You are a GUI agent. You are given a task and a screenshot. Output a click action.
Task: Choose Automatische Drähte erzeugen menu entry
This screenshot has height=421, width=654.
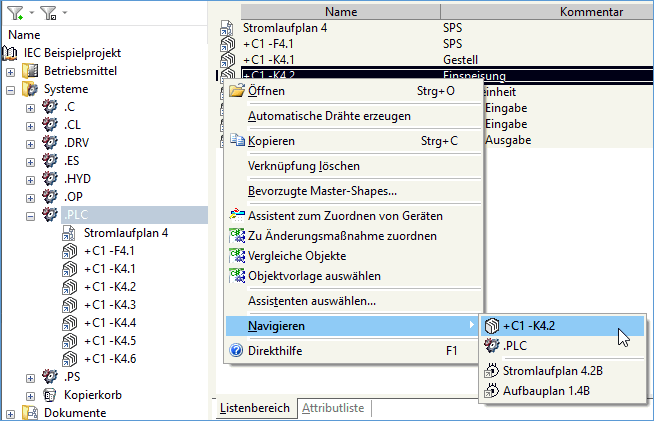329,116
